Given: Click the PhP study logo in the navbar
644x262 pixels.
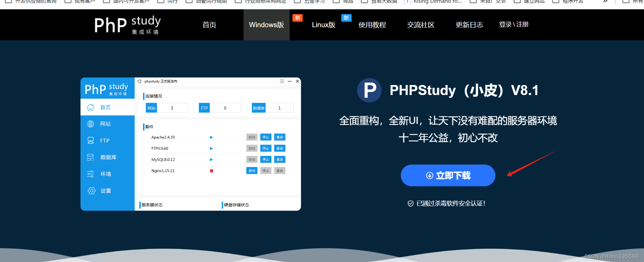Looking at the screenshot, I should click(x=127, y=25).
